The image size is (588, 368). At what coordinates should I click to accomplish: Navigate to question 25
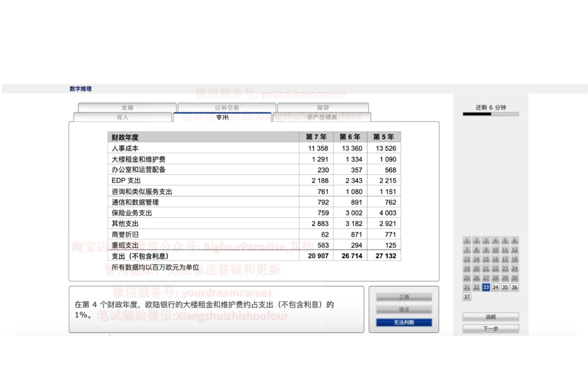point(466,278)
